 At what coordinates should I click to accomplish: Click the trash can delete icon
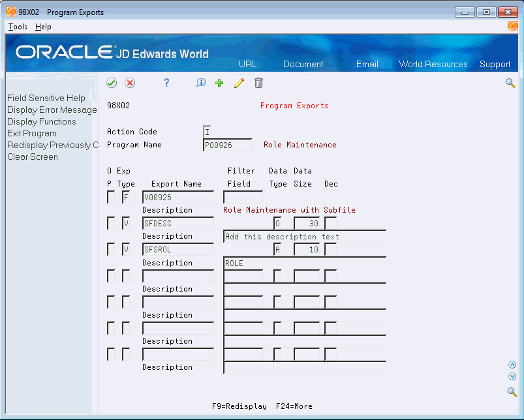click(258, 83)
